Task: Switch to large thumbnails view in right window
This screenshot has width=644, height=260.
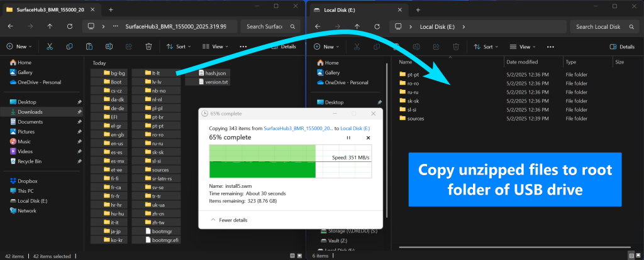Action: point(638,256)
